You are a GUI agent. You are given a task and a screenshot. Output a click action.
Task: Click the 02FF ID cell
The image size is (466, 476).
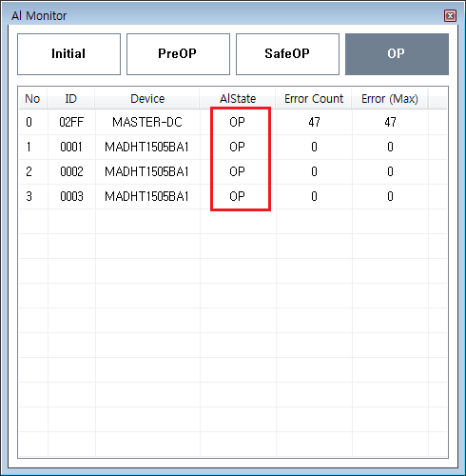tap(71, 122)
